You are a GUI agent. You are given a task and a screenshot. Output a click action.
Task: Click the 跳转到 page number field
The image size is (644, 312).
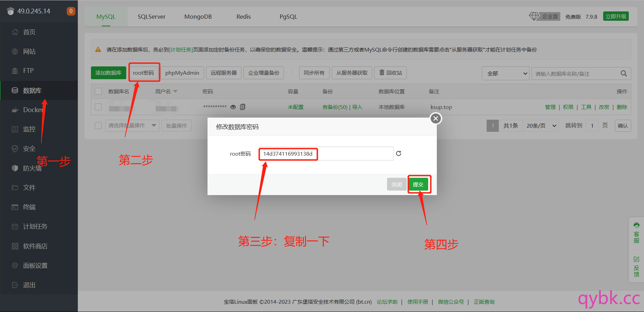click(592, 126)
